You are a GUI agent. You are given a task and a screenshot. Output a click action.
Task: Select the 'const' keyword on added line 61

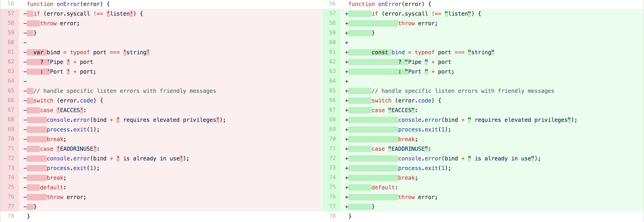coord(379,52)
